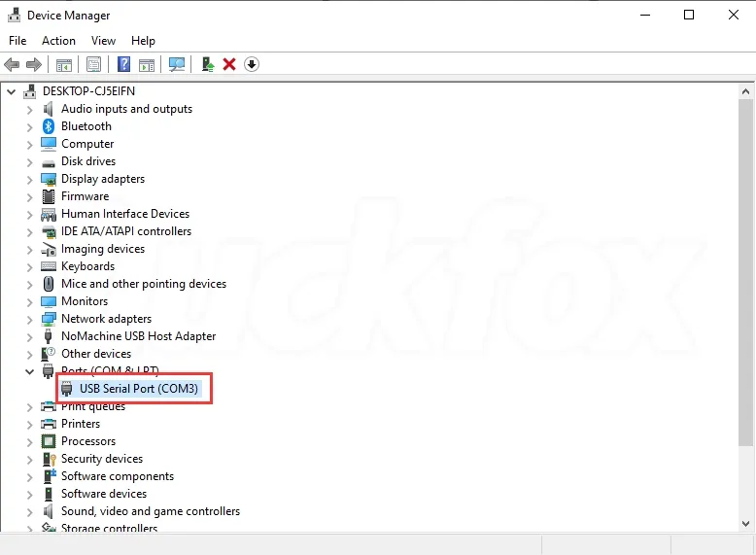Screen dimensions: 756x555
Task: Select the Software devices label
Action: pos(104,494)
